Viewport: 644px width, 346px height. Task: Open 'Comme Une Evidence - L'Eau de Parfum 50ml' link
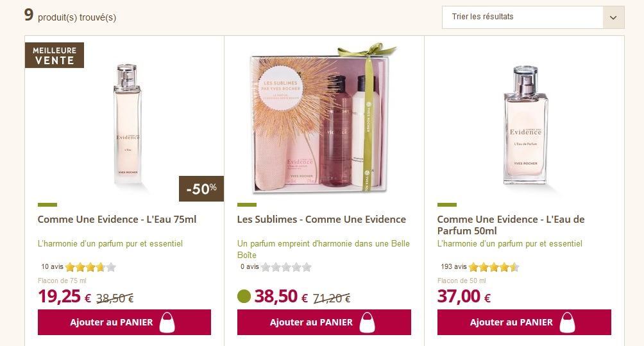pos(511,225)
